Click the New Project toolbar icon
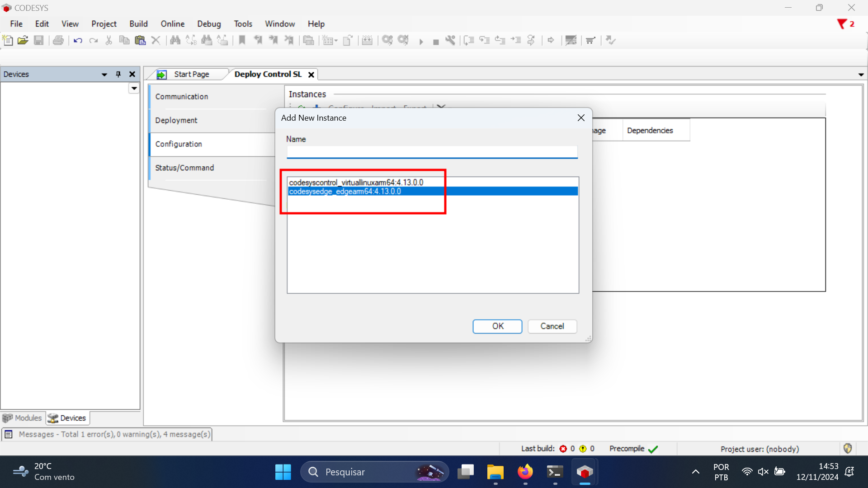This screenshot has height=488, width=868. click(x=8, y=40)
